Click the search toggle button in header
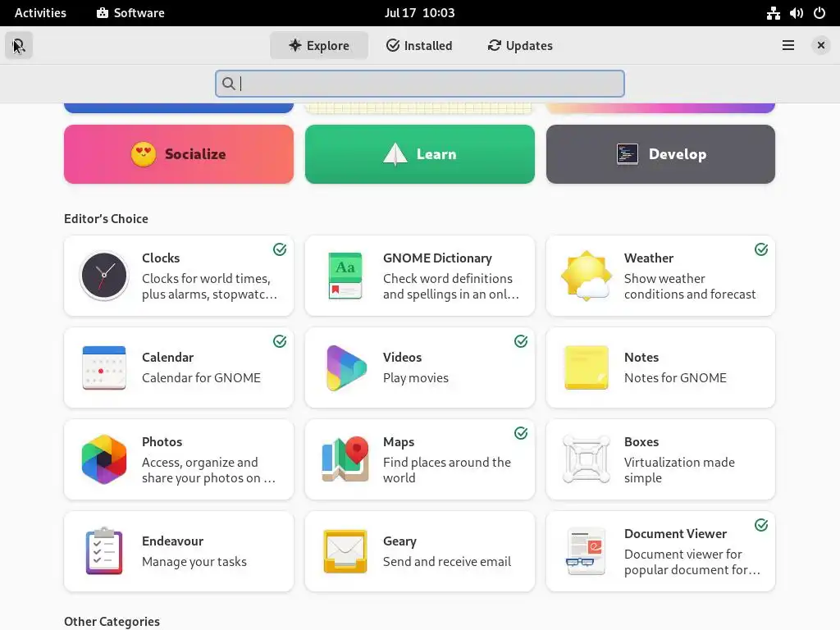Screen dimensions: 840x630 (x=19, y=46)
